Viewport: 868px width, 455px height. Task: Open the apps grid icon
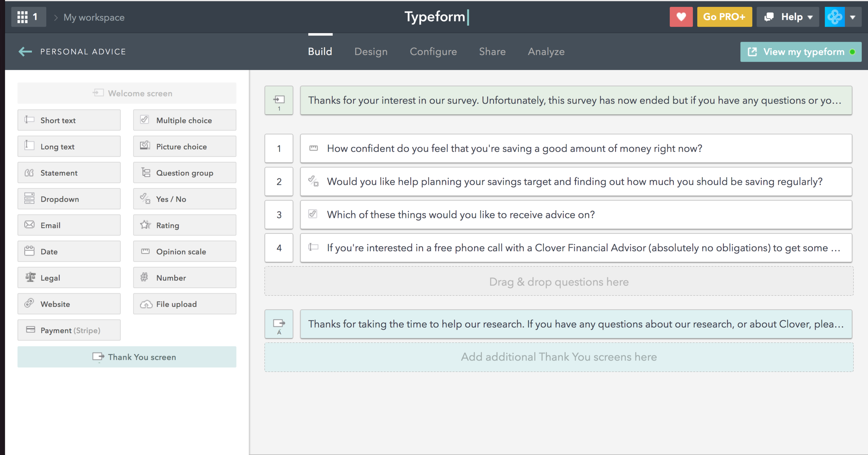coord(23,17)
